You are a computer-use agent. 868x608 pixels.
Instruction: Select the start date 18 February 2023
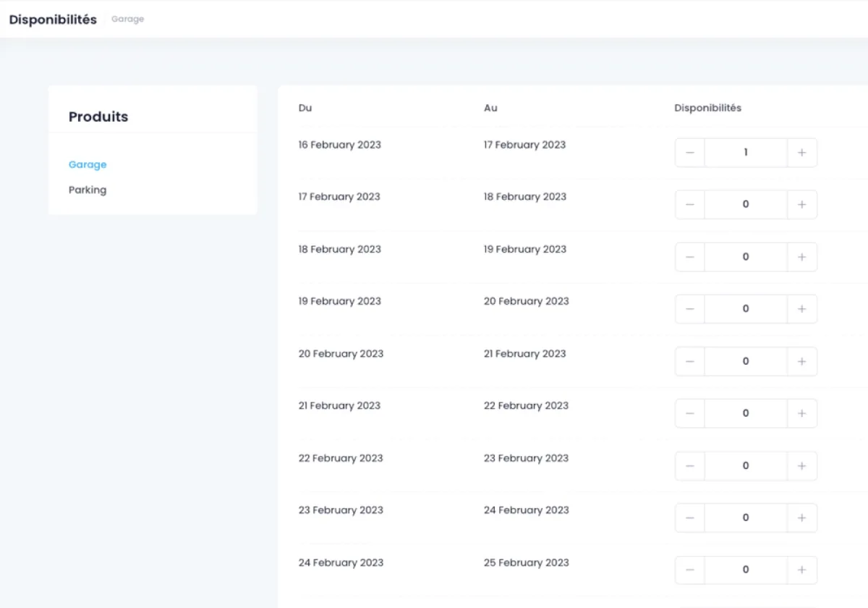[x=340, y=249]
